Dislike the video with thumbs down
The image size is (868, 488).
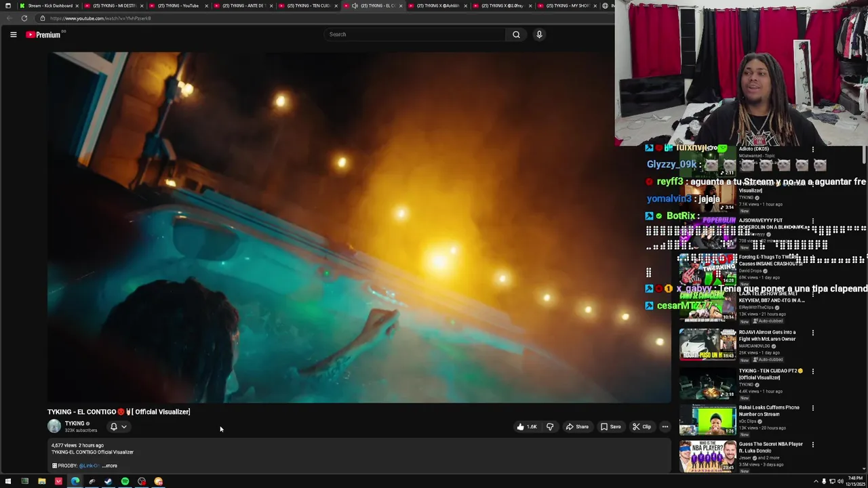550,427
